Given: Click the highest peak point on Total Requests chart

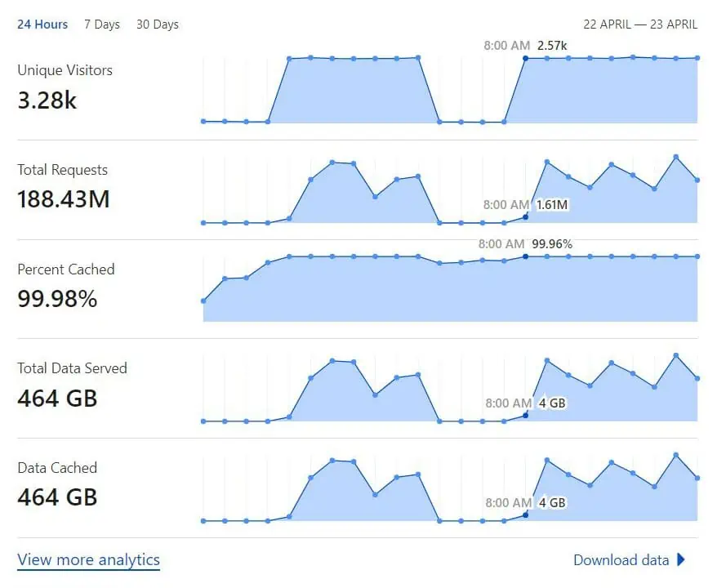Looking at the screenshot, I should (676, 158).
